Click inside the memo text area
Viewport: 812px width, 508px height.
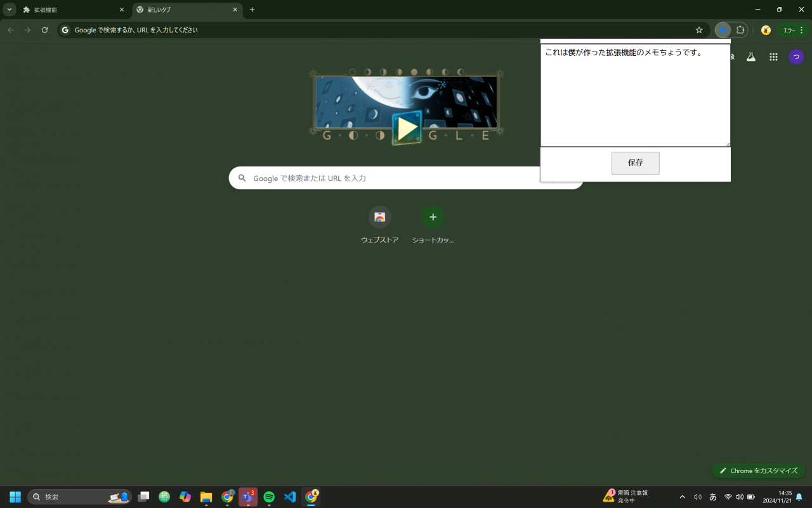(635, 95)
